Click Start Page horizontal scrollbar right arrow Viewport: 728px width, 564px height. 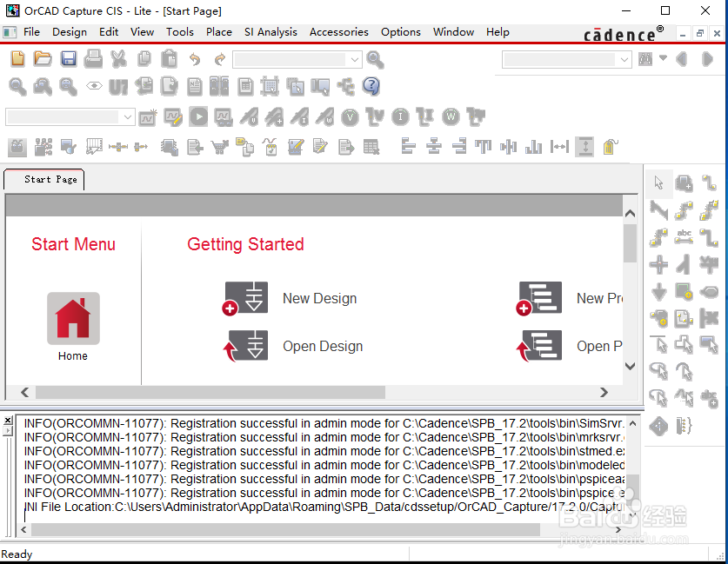point(604,393)
